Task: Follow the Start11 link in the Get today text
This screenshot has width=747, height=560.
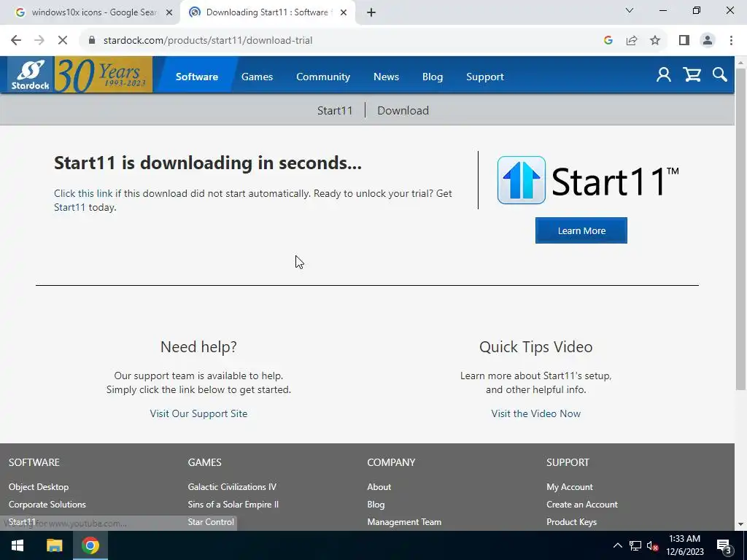Action: [69, 207]
